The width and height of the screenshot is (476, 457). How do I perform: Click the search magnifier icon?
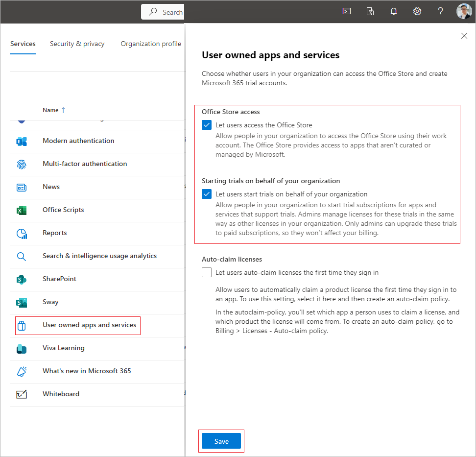(x=153, y=12)
